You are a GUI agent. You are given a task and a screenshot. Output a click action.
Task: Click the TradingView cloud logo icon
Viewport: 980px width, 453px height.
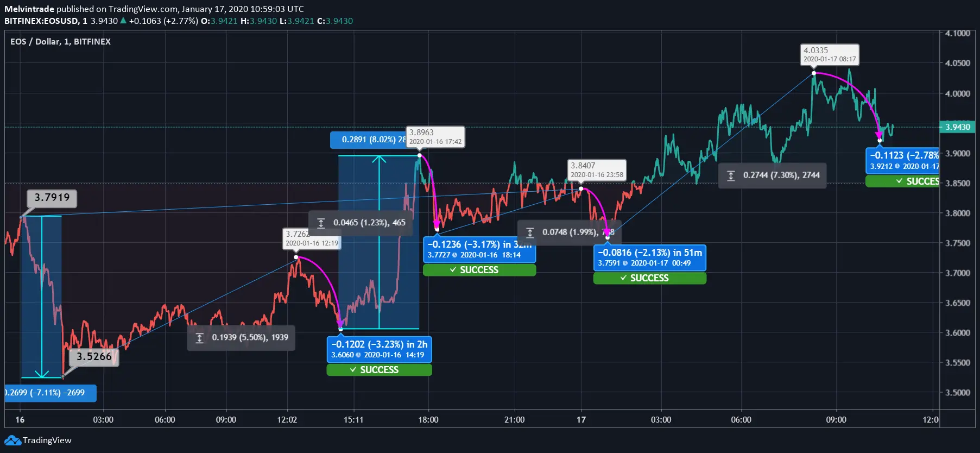coord(12,440)
